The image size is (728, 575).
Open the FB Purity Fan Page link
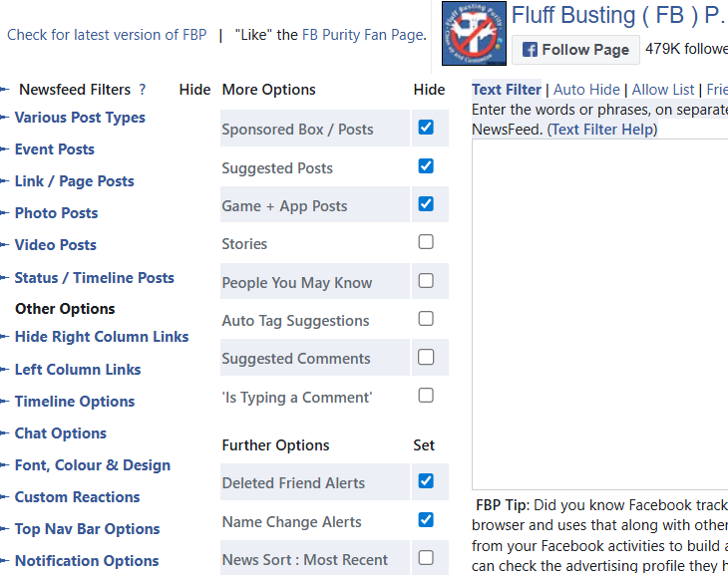[363, 35]
